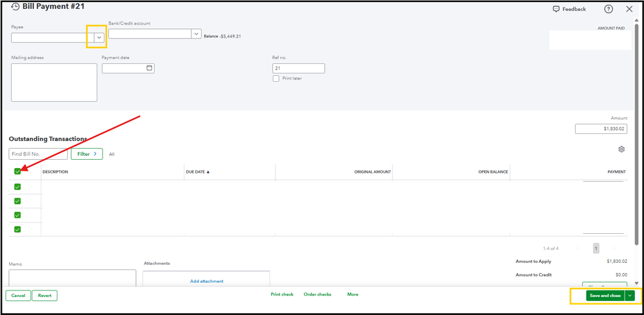Expand the Payee dropdown arrow
The height and width of the screenshot is (315, 644).
click(99, 37)
